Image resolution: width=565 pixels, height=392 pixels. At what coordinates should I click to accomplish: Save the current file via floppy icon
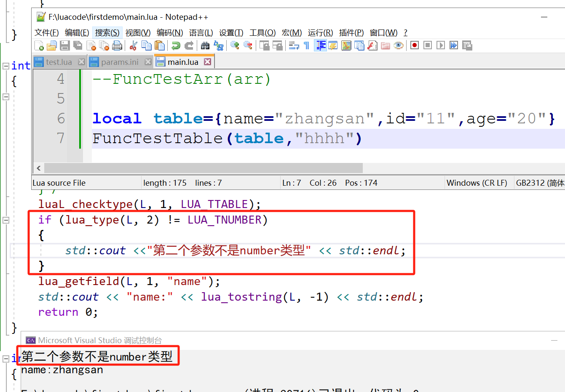(65, 45)
